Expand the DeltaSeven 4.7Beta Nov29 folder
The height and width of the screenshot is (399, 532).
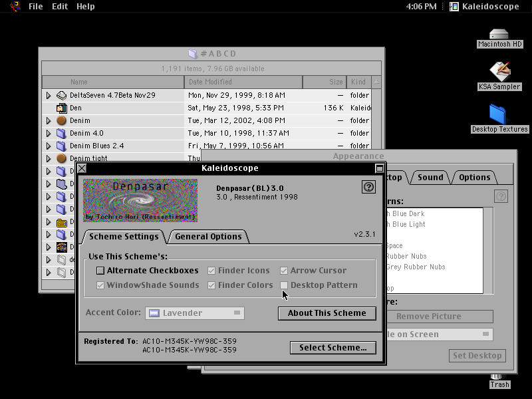coord(49,95)
